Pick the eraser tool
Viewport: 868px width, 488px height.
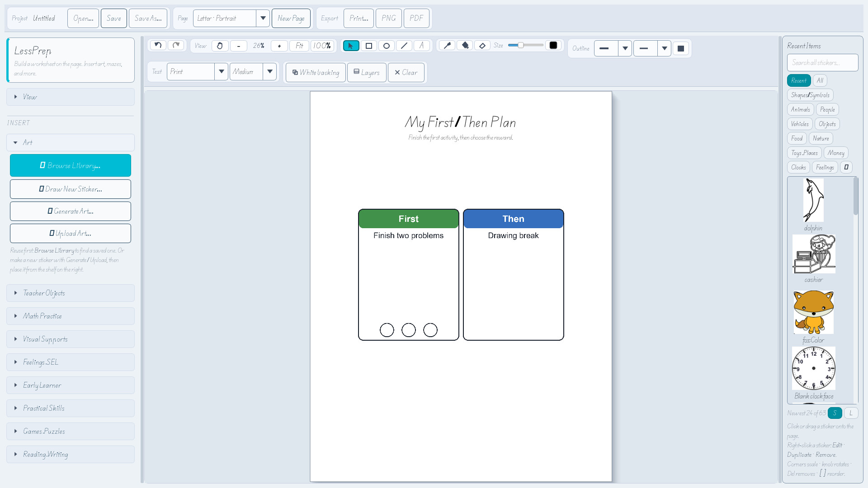(x=482, y=45)
